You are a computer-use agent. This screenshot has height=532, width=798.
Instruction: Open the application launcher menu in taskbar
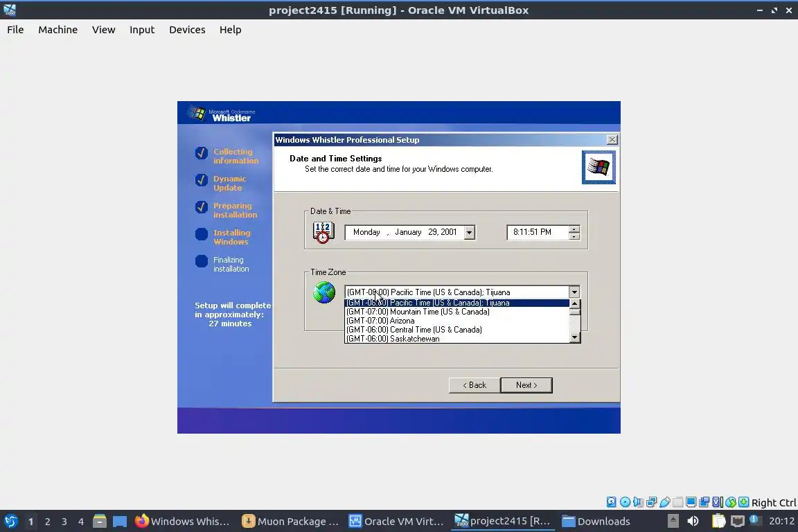(x=10, y=521)
